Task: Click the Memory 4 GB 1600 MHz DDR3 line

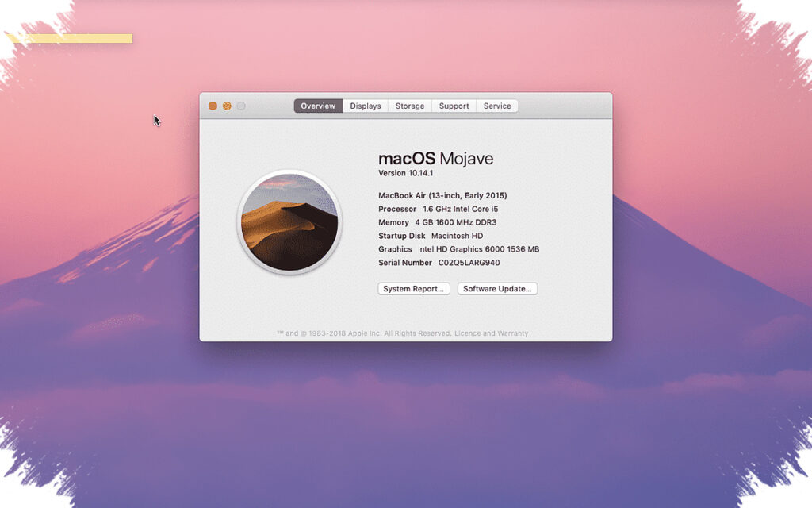Action: point(437,222)
